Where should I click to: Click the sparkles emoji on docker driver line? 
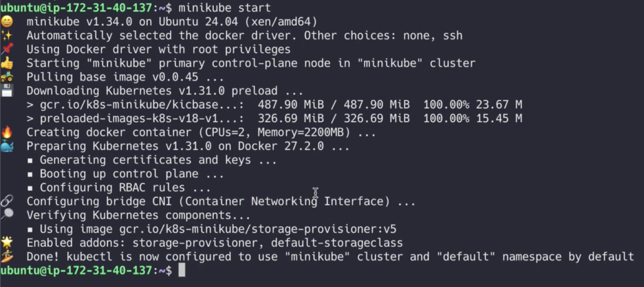coord(6,35)
